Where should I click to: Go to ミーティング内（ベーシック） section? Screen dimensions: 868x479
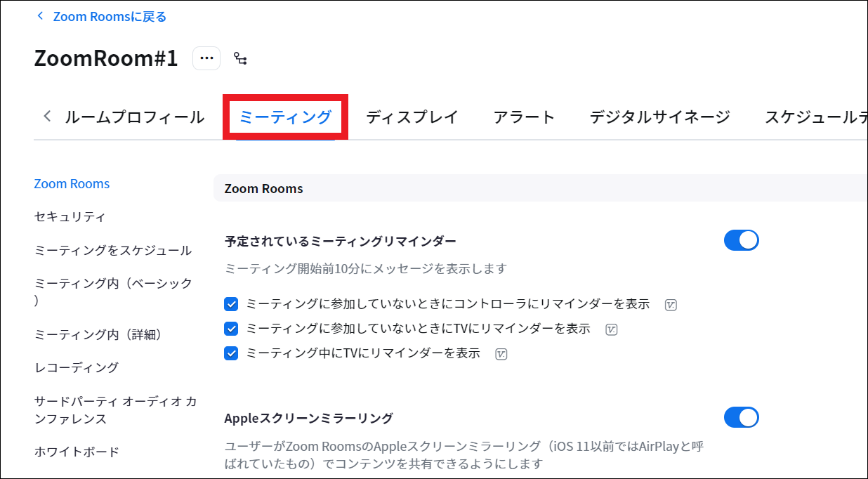[x=113, y=292]
